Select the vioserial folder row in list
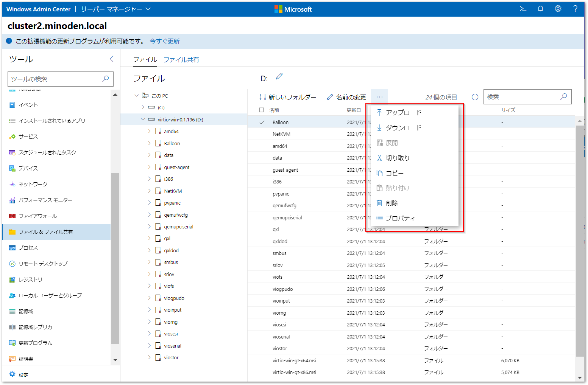This screenshot has width=588, height=385. [412, 337]
